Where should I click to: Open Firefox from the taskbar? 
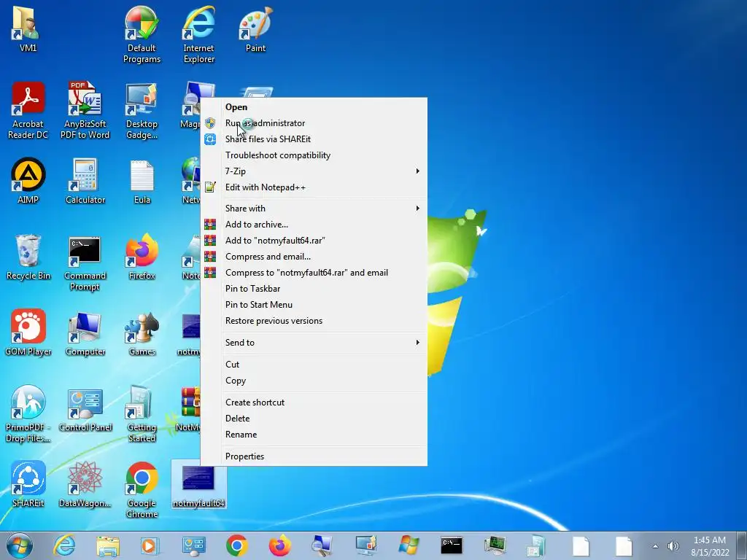[279, 545]
